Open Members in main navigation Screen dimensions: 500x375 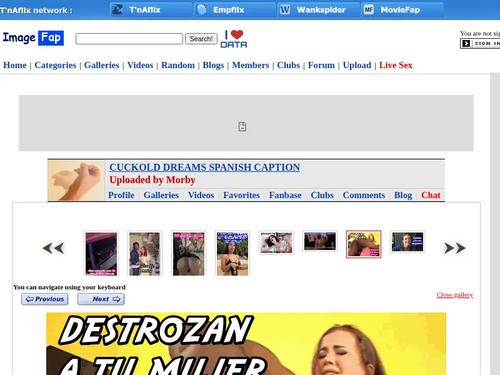[250, 65]
